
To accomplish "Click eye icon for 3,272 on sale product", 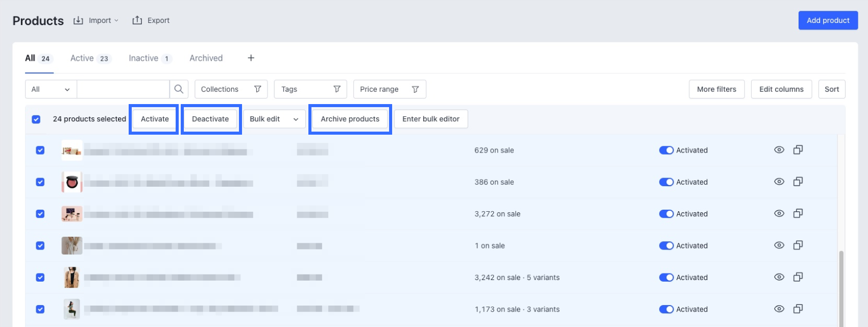I will point(779,214).
